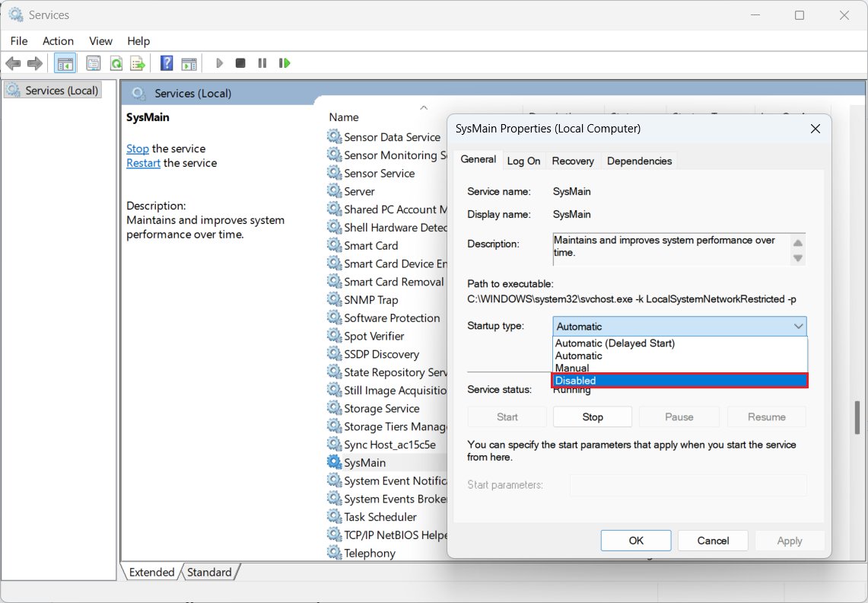Click the Properties toolbar icon
The width and height of the screenshot is (868, 603).
click(x=94, y=63)
